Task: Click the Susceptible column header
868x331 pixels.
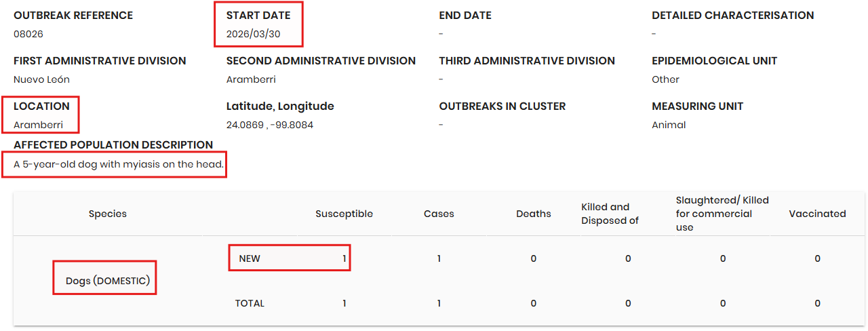Action: tap(344, 214)
